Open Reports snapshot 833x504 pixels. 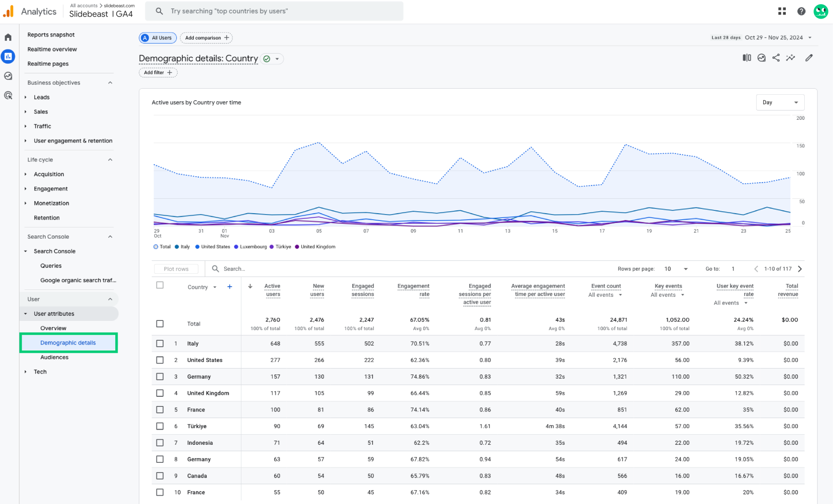tap(51, 35)
